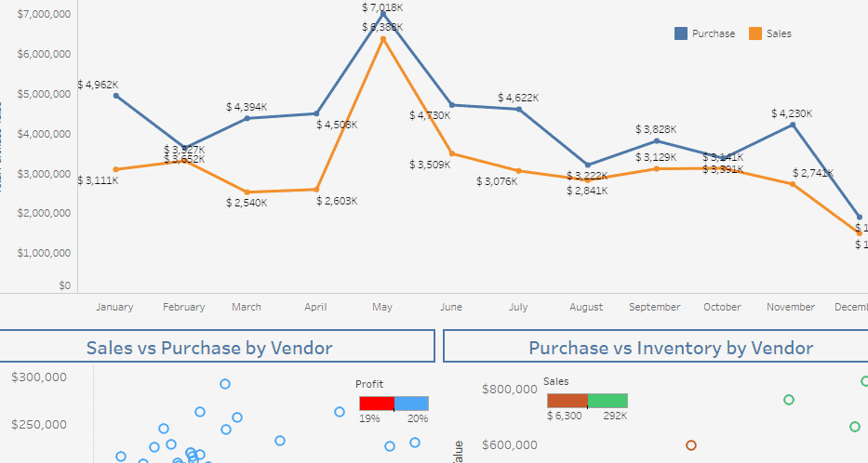
Task: Click the January Sales data point $3,111K
Action: pyautogui.click(x=115, y=169)
